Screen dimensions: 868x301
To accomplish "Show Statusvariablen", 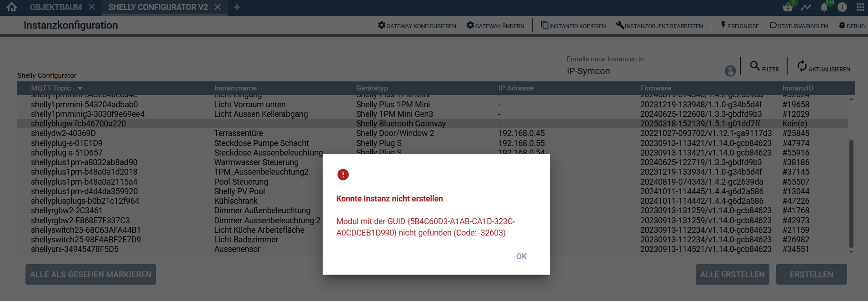I will coord(799,26).
